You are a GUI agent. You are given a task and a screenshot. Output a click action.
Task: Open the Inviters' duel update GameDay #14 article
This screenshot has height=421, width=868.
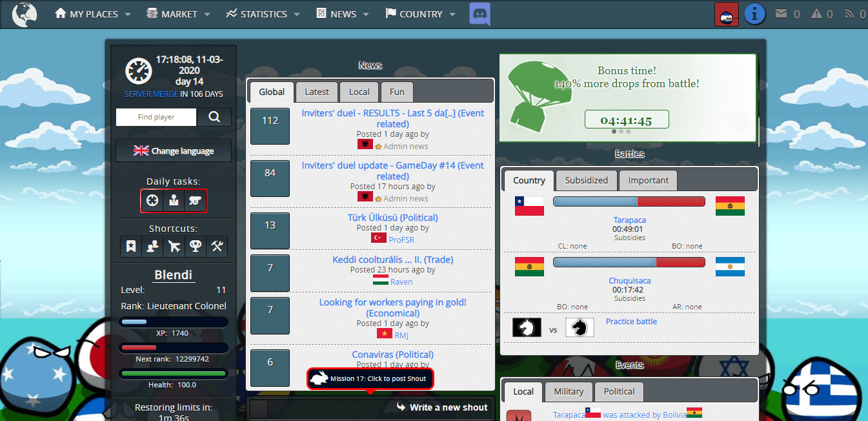(392, 170)
